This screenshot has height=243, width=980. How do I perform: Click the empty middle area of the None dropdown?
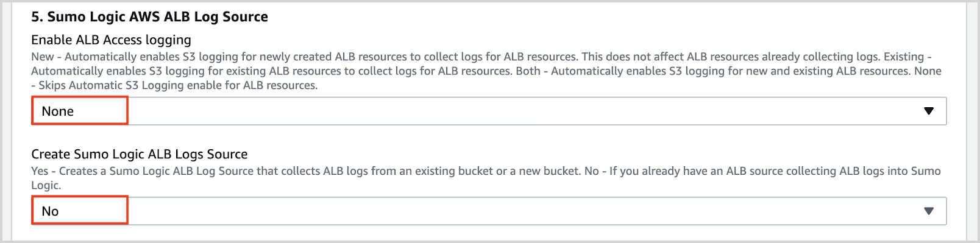[x=524, y=111]
